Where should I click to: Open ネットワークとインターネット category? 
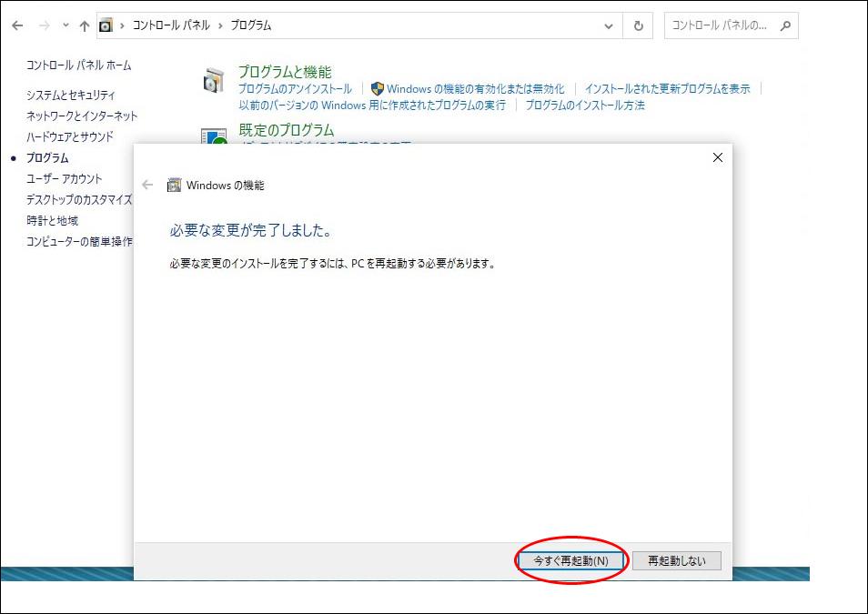click(x=81, y=116)
